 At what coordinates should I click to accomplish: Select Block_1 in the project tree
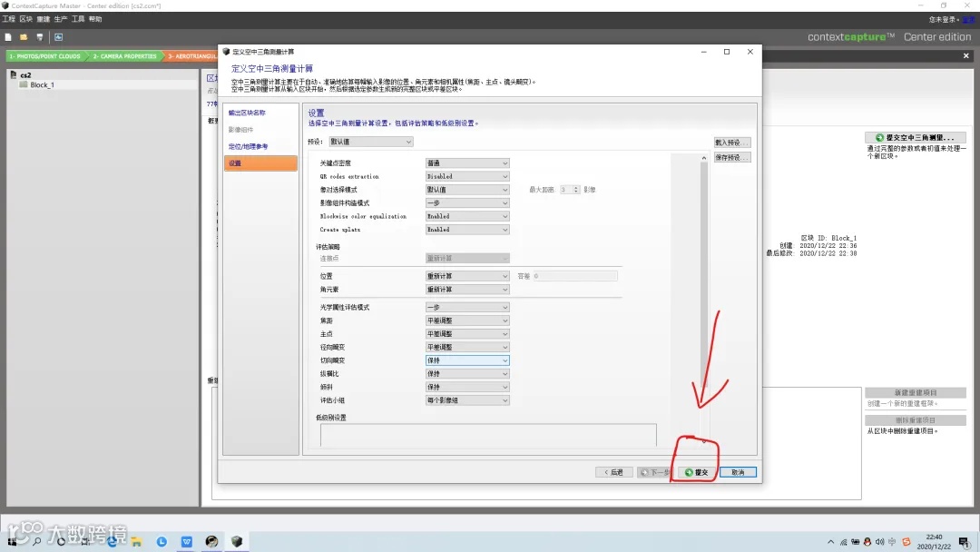pyautogui.click(x=42, y=85)
